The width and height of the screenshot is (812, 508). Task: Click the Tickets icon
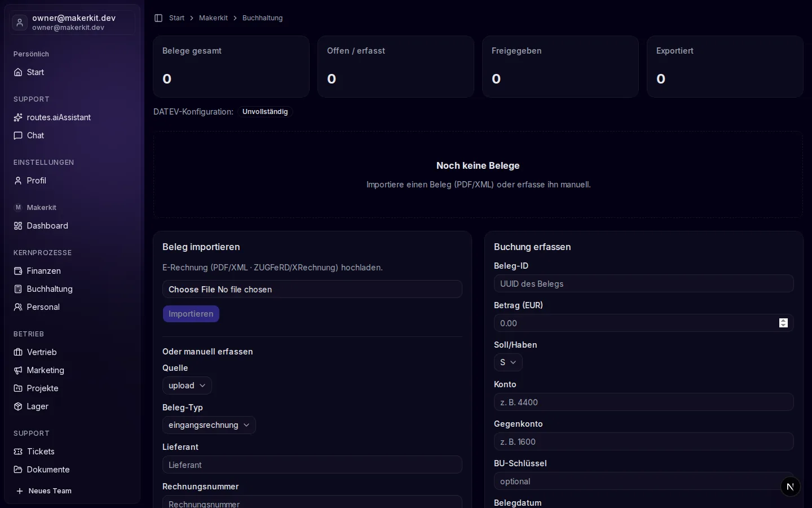coord(18,452)
